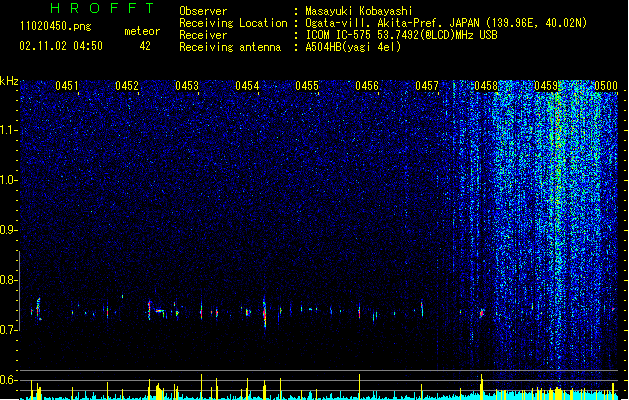Click the Observer field label
Screen dimensions: 629x400
(203, 11)
